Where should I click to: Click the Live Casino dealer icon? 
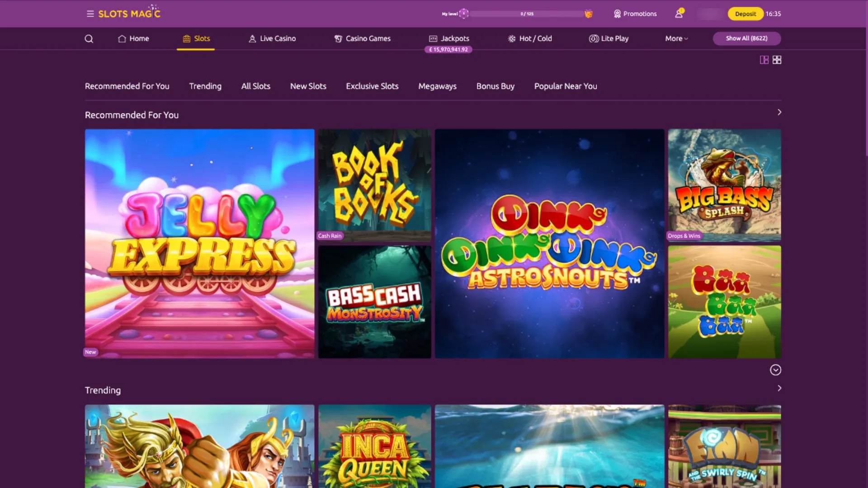252,38
